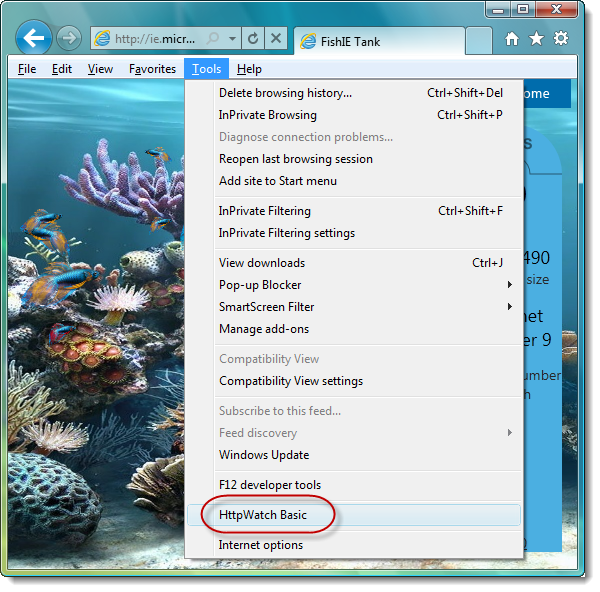Click the Forward navigation arrow
600x592 pixels.
69,38
